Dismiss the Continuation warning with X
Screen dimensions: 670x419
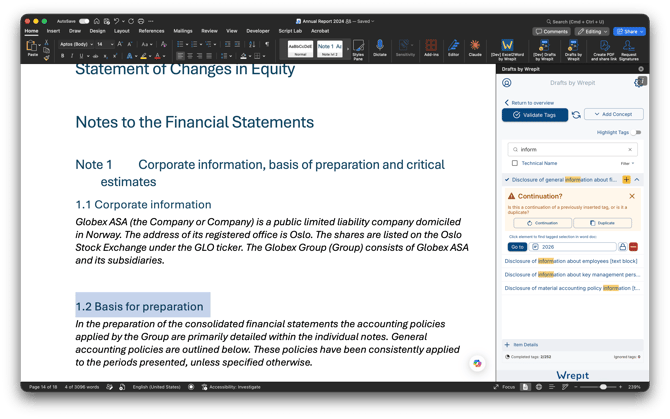click(x=632, y=196)
